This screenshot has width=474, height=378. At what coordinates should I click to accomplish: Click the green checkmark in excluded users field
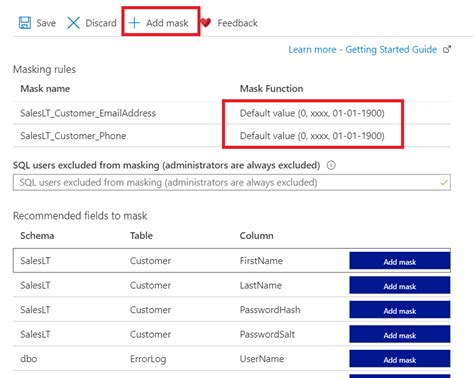tap(444, 182)
